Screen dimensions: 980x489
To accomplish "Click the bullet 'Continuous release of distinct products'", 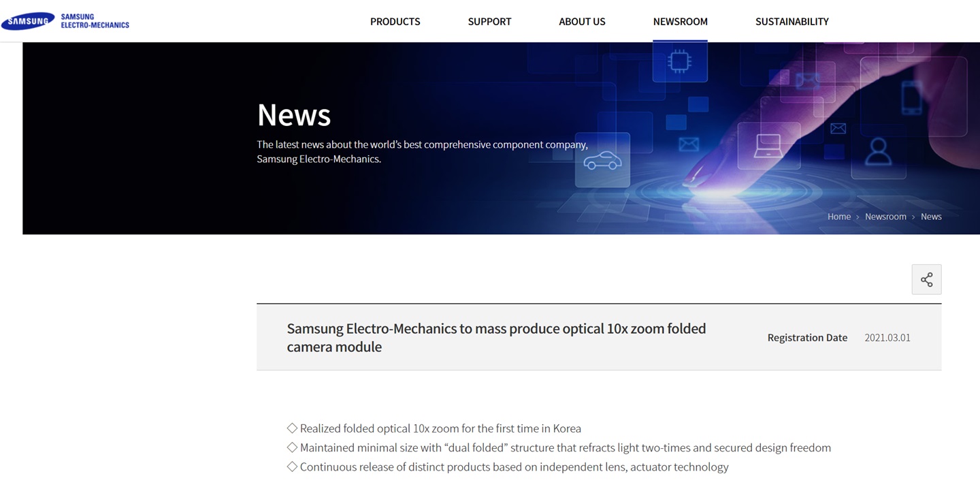I will click(x=508, y=467).
